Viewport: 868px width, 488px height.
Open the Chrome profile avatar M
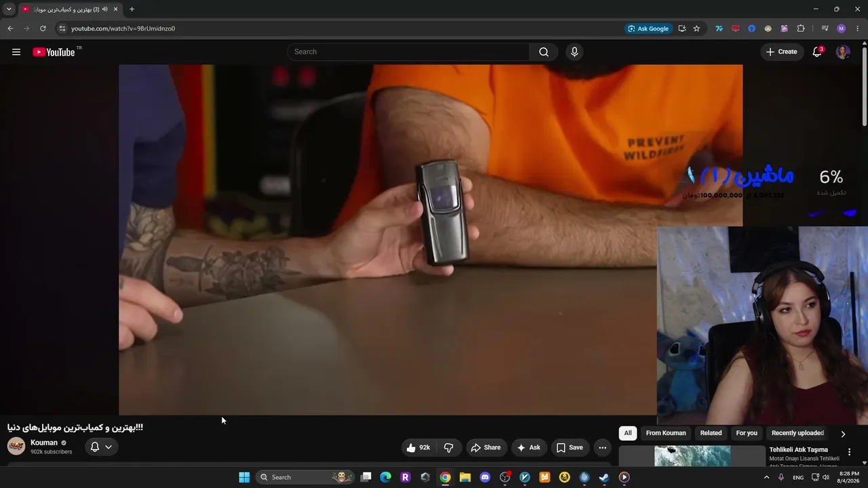pos(842,28)
